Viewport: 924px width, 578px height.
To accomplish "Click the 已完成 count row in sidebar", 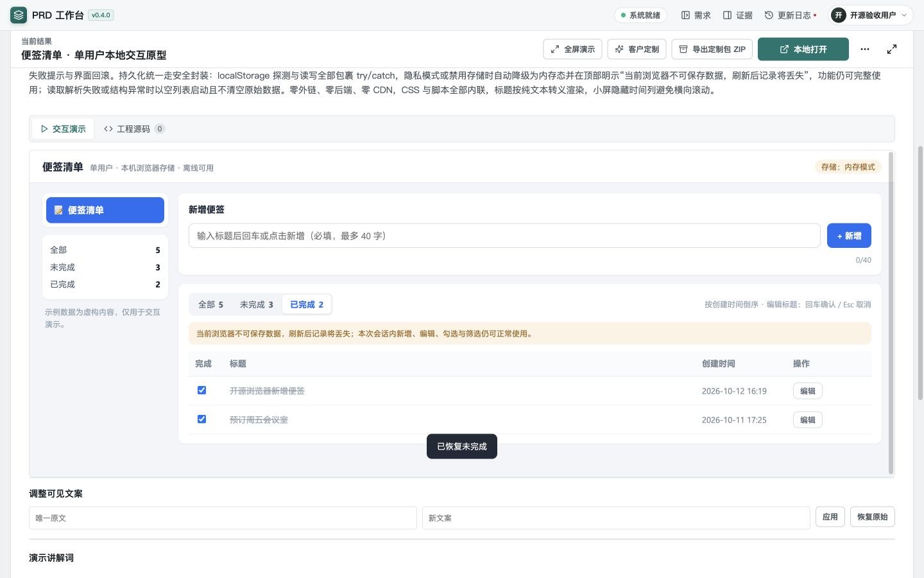I will [x=105, y=285].
